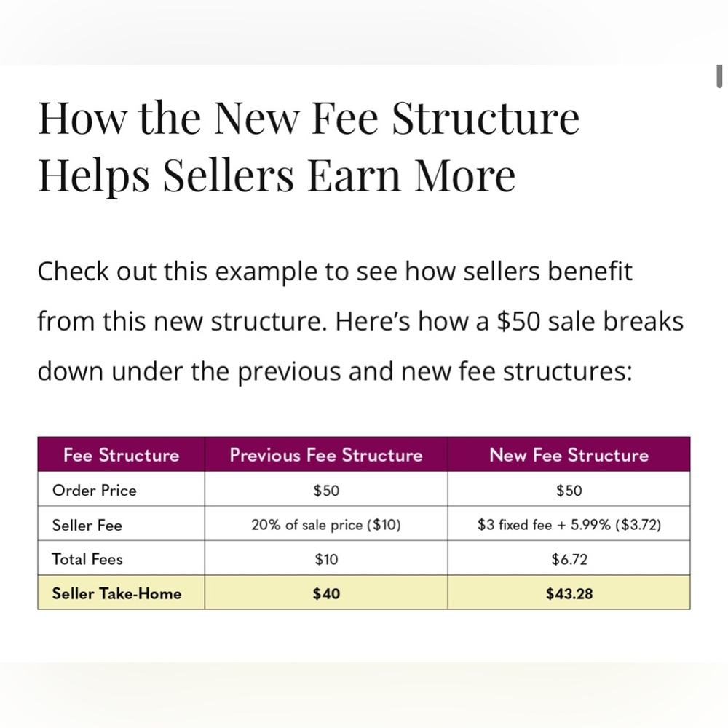Click the article heading about New Fee Structure
The image size is (728, 728).
(x=309, y=146)
